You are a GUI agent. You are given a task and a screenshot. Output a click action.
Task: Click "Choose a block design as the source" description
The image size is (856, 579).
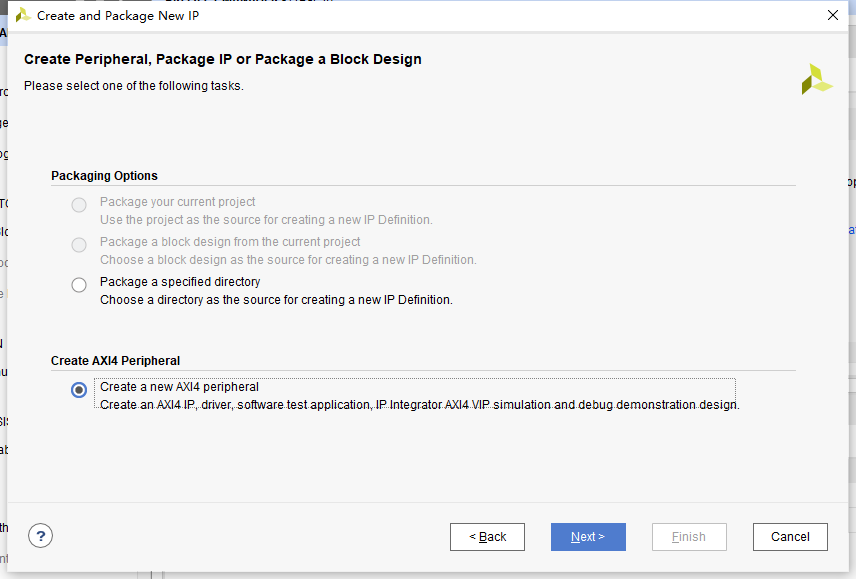pyautogui.click(x=288, y=260)
